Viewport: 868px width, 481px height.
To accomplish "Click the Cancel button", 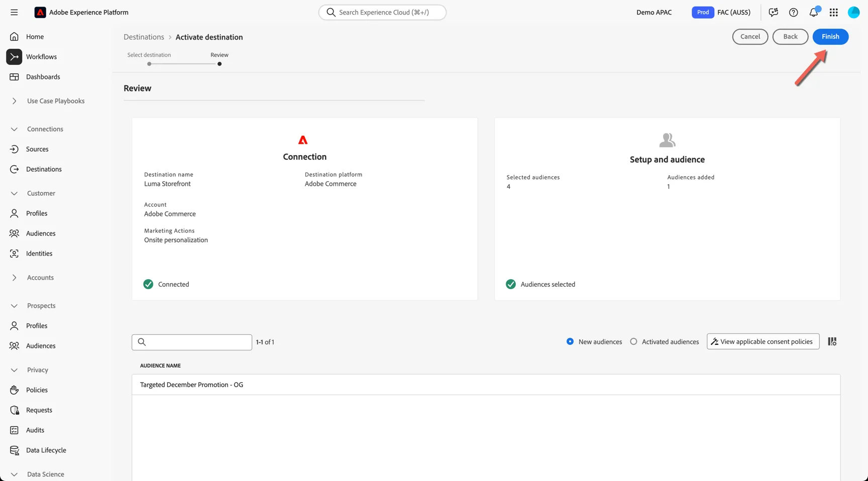I will point(750,37).
